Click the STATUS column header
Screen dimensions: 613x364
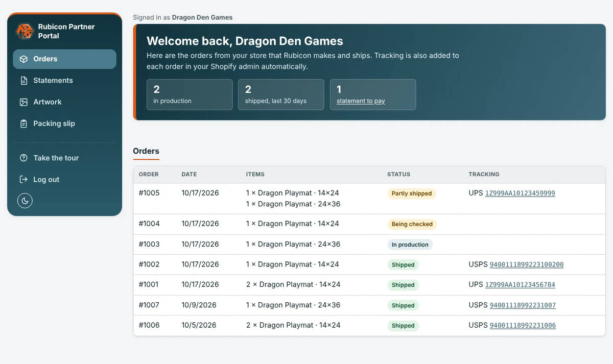(x=399, y=175)
